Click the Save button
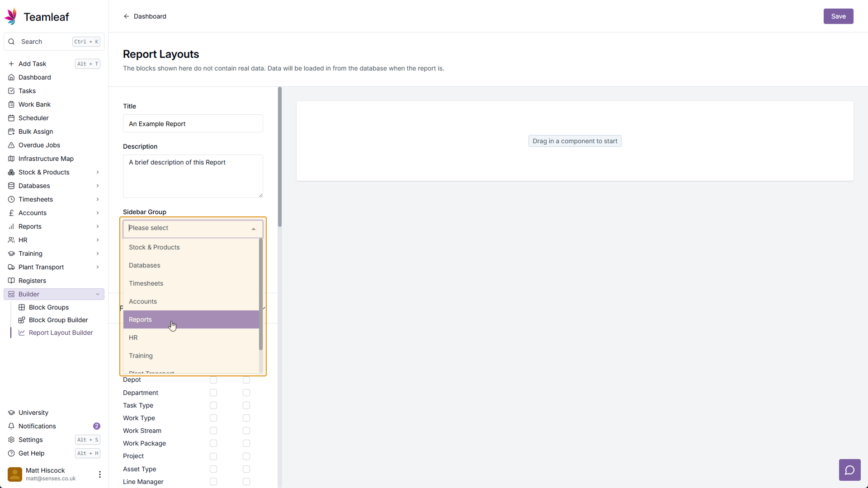The image size is (868, 488). [x=838, y=16]
